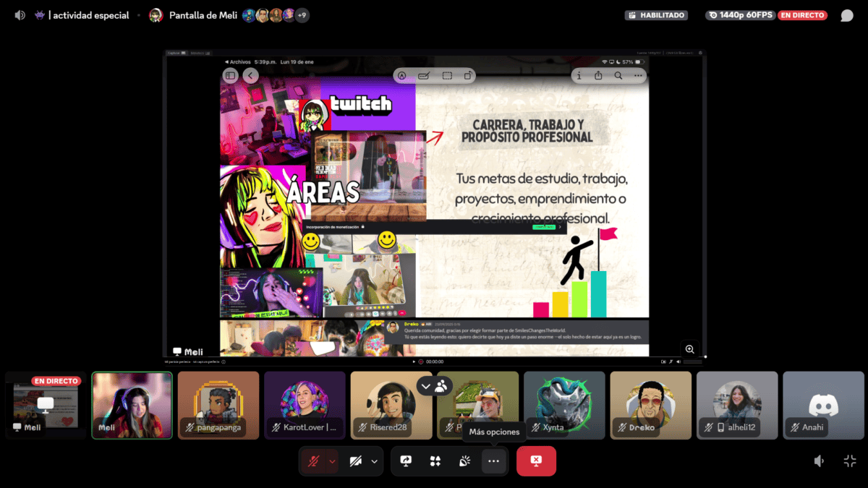The image size is (868, 488).
Task: Select alheli12 participant tile
Action: pos(737,406)
